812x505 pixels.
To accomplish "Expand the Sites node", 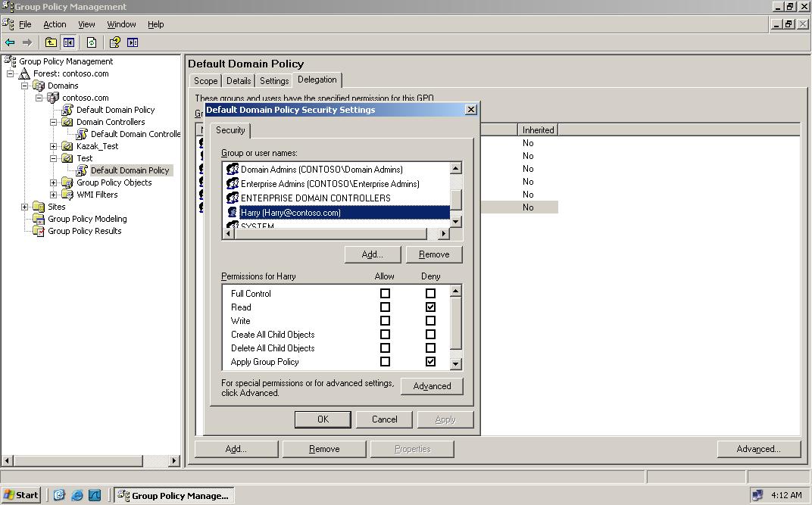I will pos(24,207).
